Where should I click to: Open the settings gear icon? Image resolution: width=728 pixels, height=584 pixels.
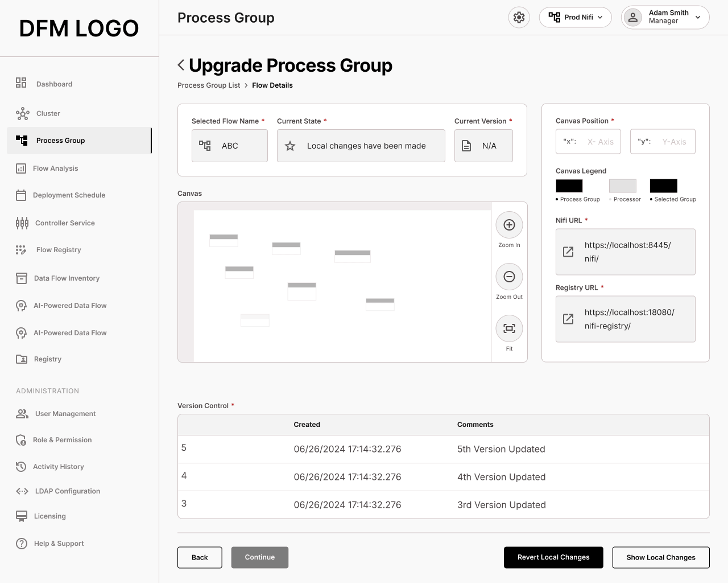pyautogui.click(x=519, y=17)
